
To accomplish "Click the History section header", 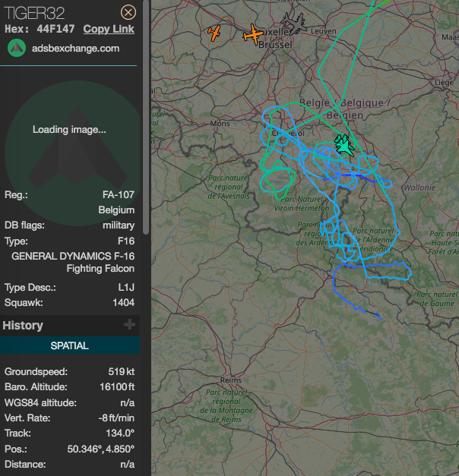I will [70, 325].
